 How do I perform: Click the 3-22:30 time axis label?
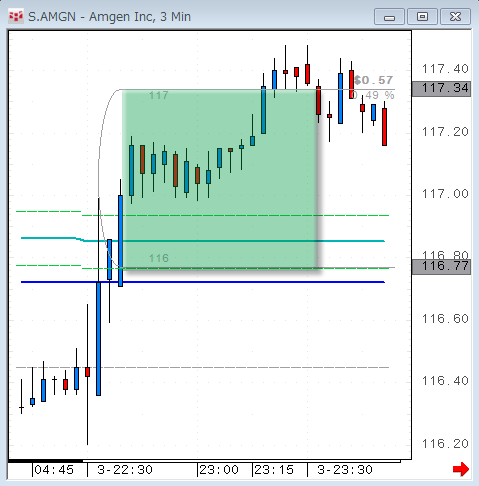click(125, 470)
